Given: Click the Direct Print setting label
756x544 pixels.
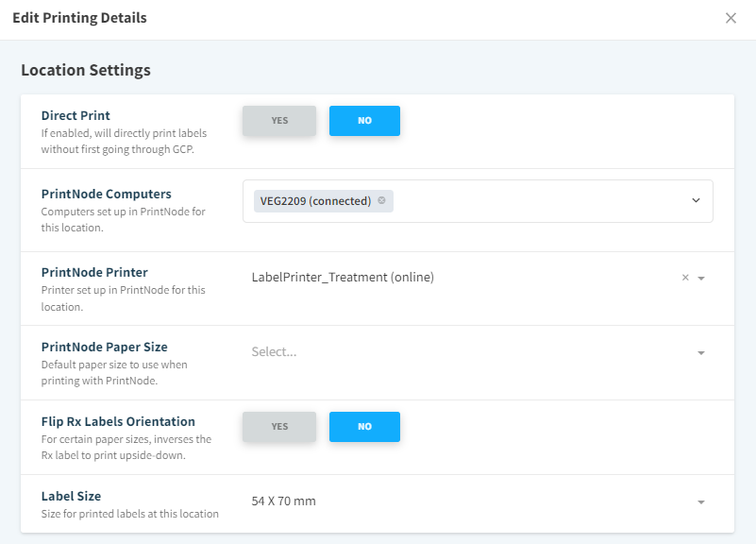Looking at the screenshot, I should coord(76,115).
